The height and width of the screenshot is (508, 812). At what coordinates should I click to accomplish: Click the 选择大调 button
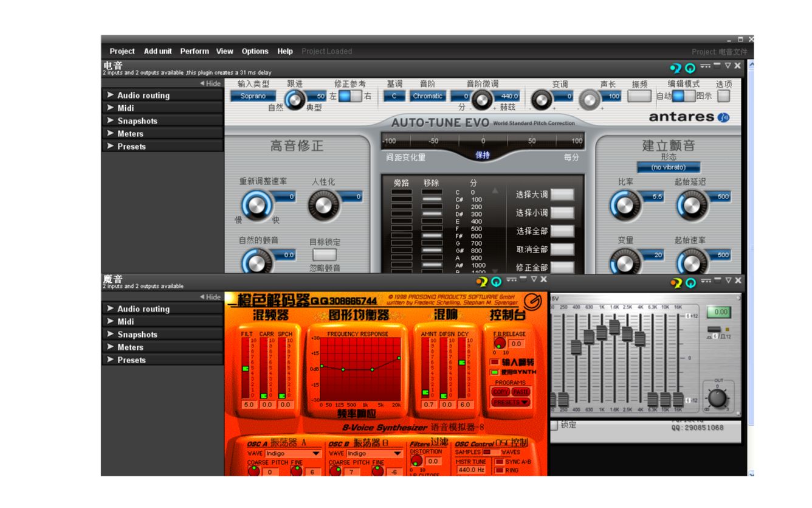[562, 195]
